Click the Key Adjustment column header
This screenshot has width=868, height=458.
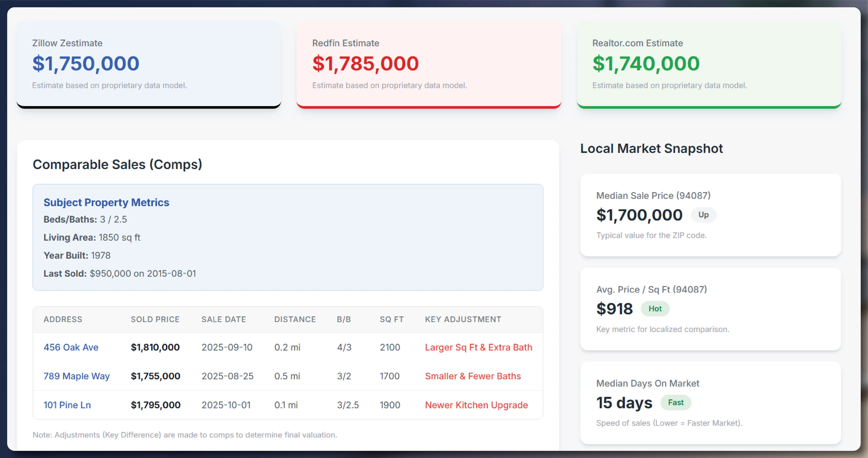(x=463, y=319)
